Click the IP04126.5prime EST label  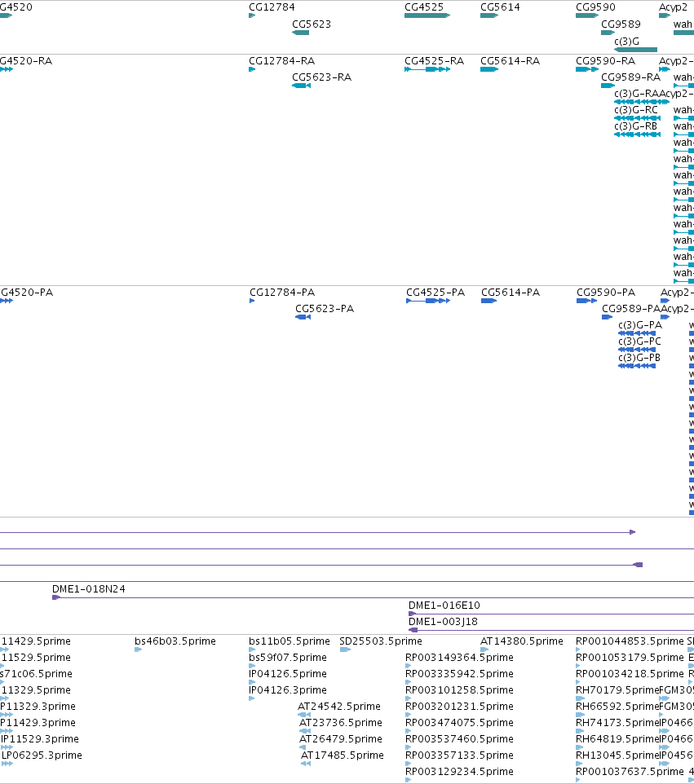tap(288, 673)
